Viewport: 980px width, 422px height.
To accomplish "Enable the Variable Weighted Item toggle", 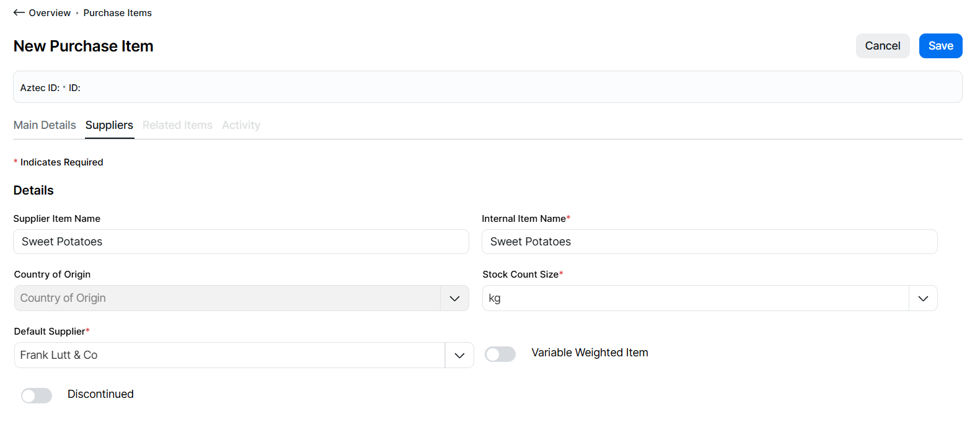I will 500,354.
